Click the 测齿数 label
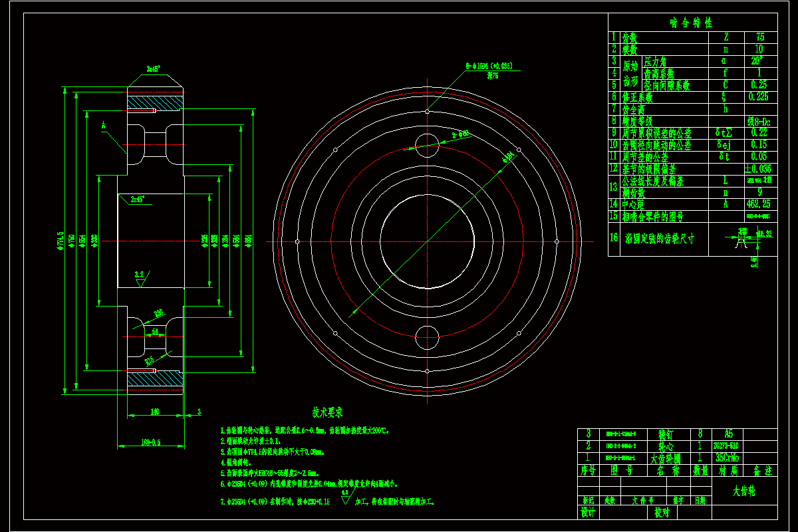 point(634,193)
